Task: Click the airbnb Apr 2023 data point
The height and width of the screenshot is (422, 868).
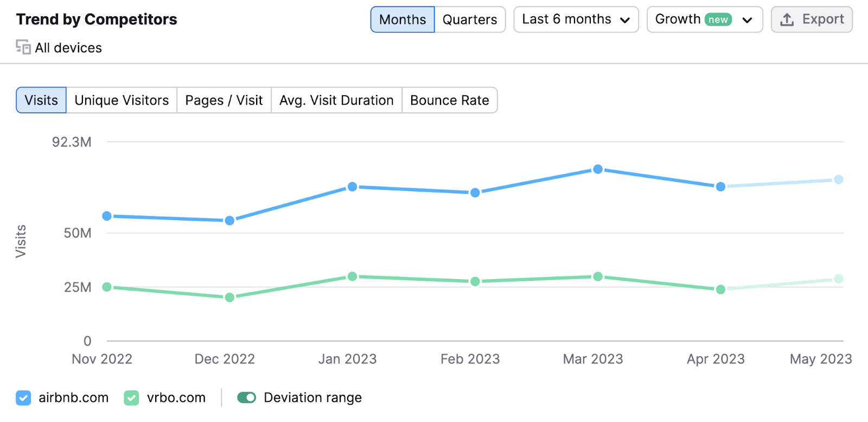Action: 720,187
